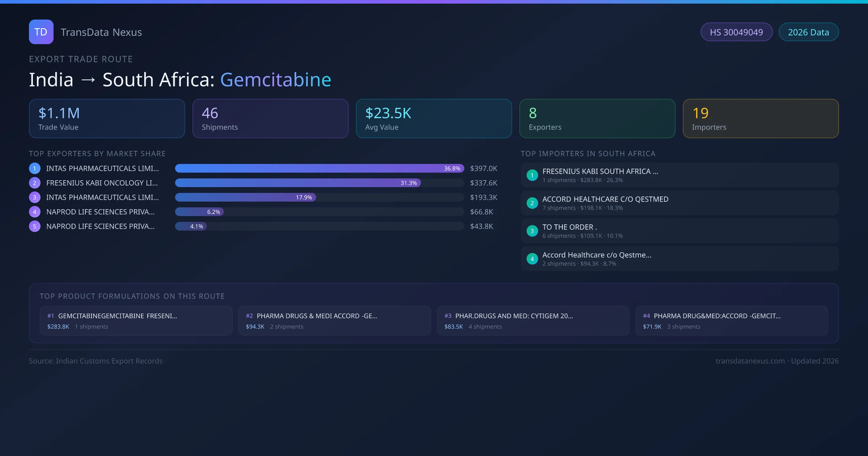
Task: Click rank 5 exporter badge for Naprod
Action: [x=34, y=226]
